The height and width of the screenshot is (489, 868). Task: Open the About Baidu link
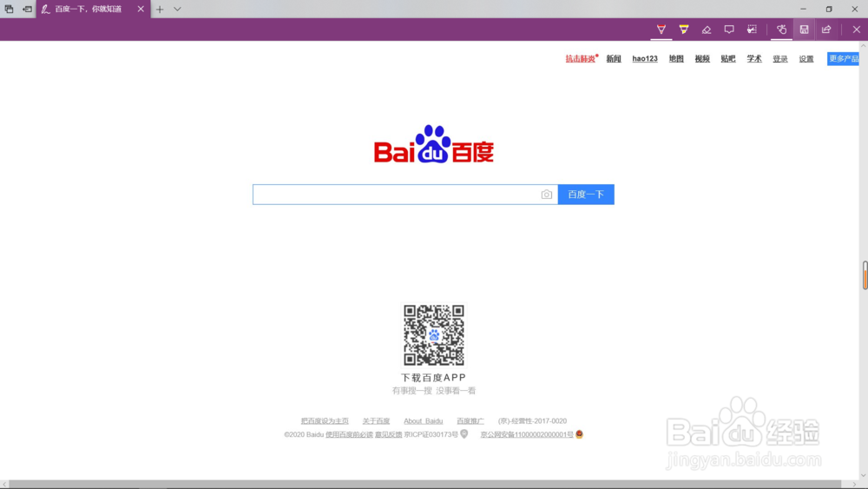[x=423, y=421]
